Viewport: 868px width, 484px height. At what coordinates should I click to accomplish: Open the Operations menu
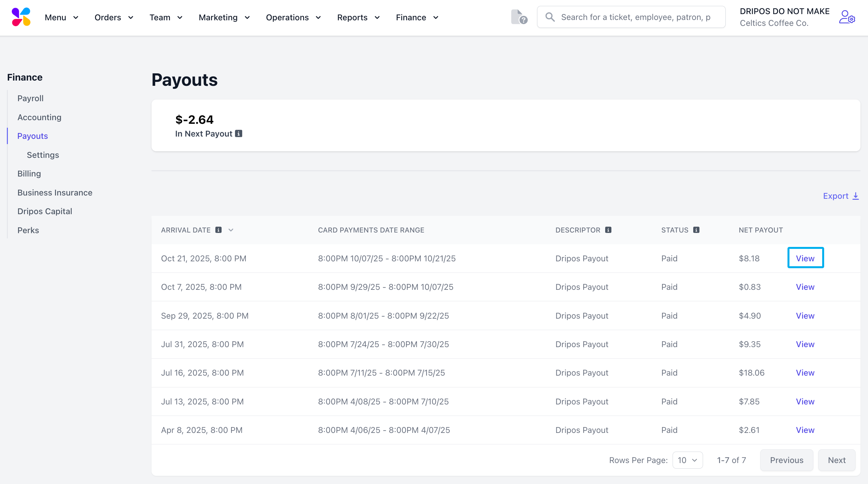tap(293, 17)
